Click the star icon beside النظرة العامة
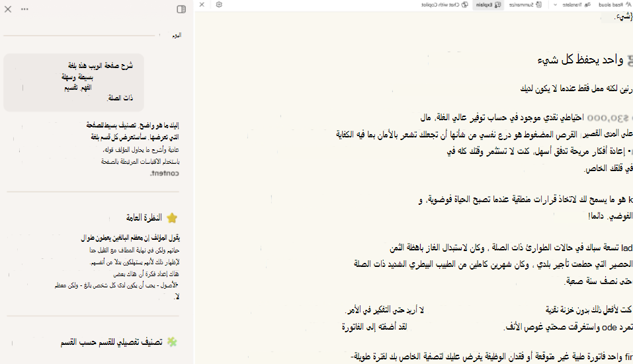 172,218
